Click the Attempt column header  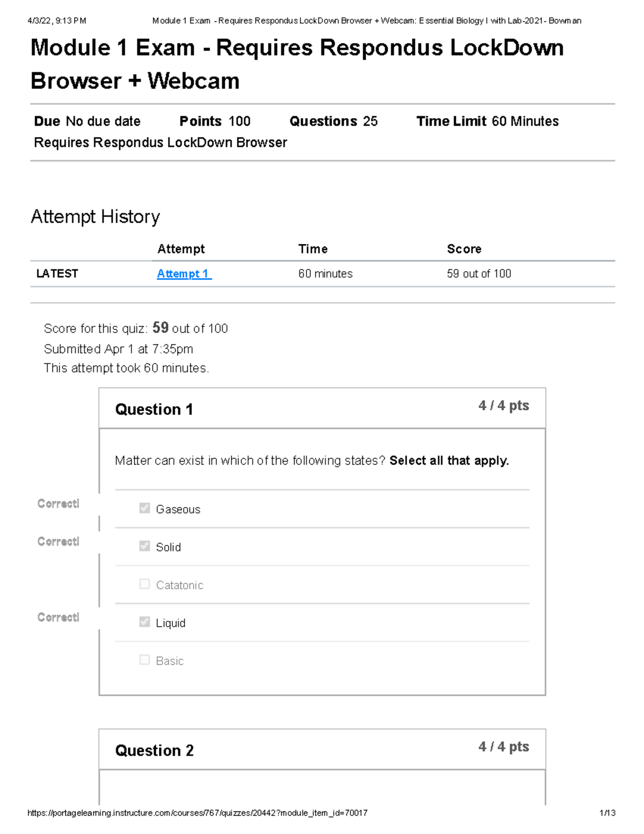click(181, 249)
